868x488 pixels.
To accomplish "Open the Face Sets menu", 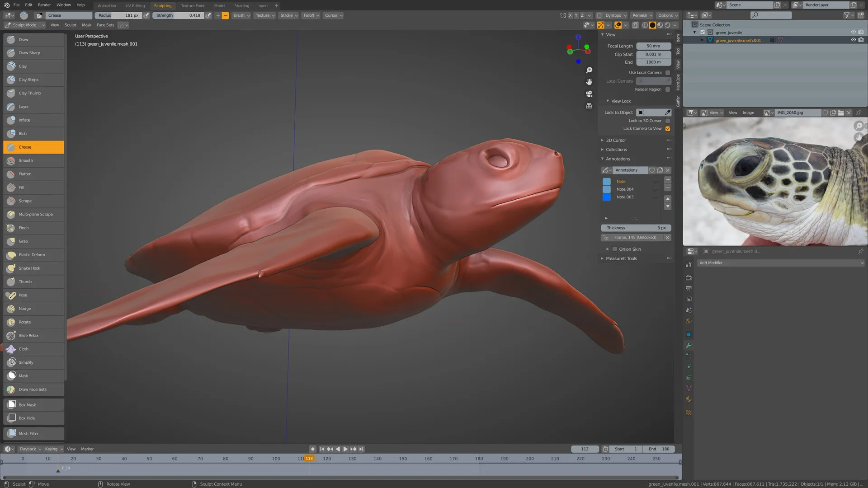I will click(x=105, y=25).
